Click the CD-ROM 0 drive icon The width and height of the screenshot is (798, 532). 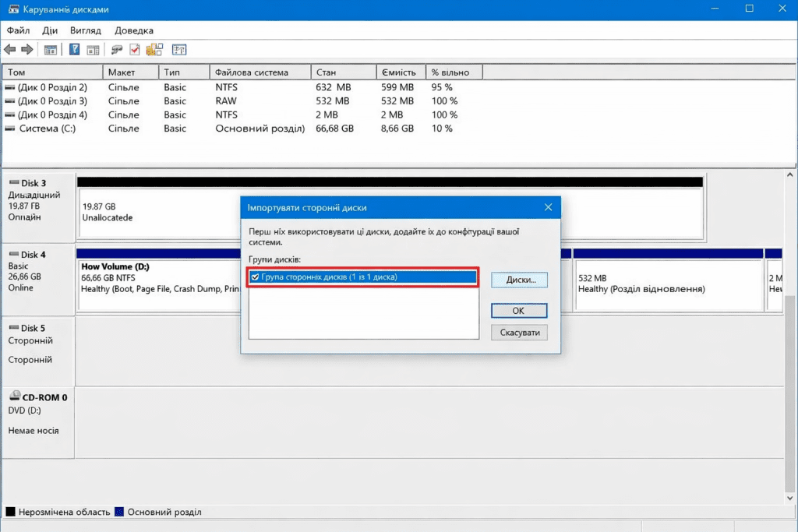pos(15,396)
